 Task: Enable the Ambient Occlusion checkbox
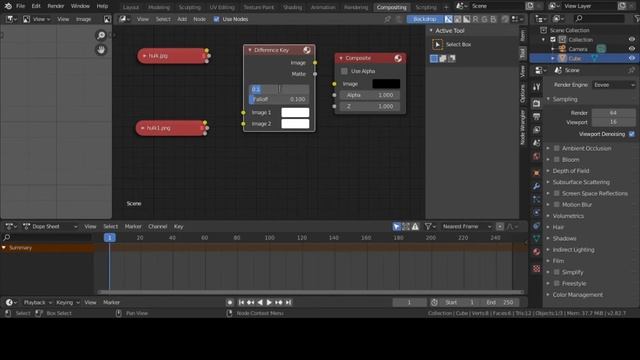[x=557, y=148]
